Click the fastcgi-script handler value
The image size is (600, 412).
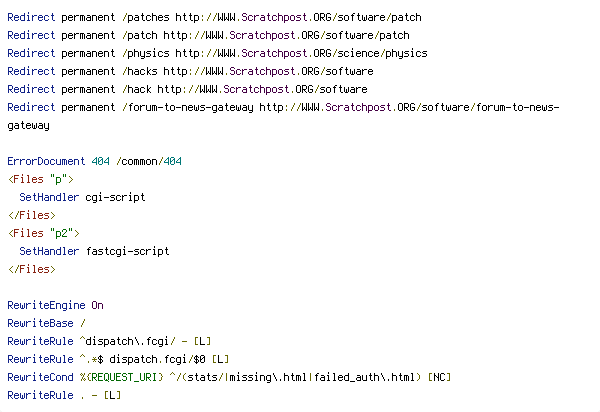[127, 251]
